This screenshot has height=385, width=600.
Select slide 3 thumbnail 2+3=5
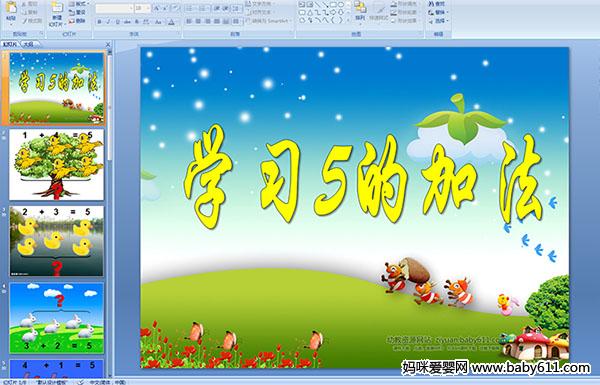pos(56,241)
